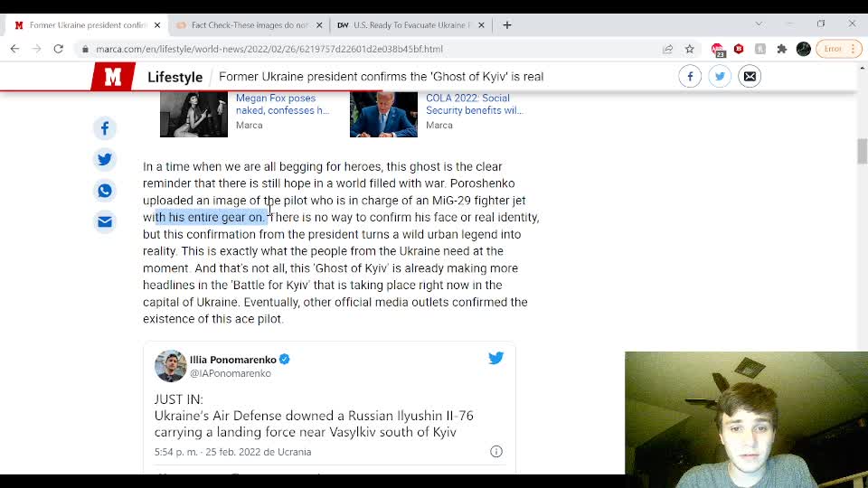Reload the page with the refresh icon
The width and height of the screenshot is (868, 488).
58,49
